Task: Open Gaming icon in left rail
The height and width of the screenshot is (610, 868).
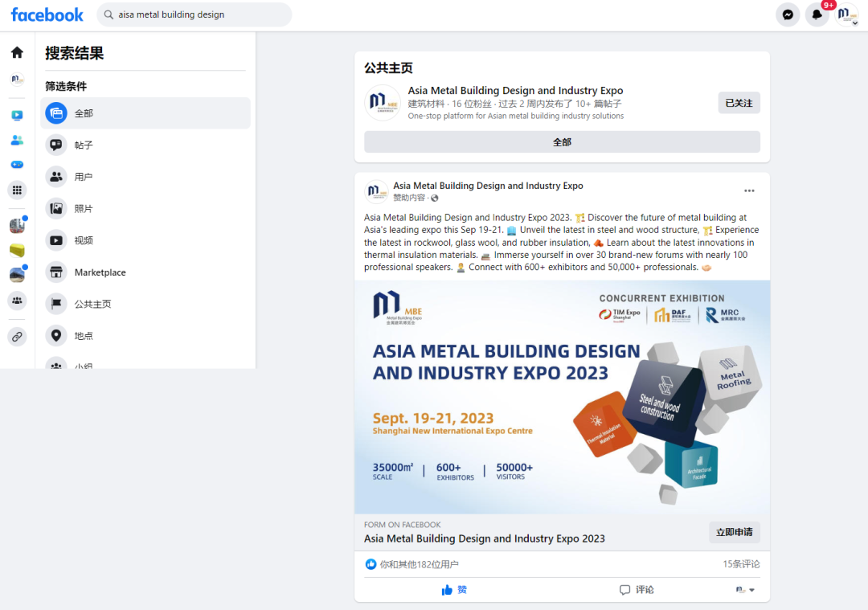Action: (x=17, y=165)
